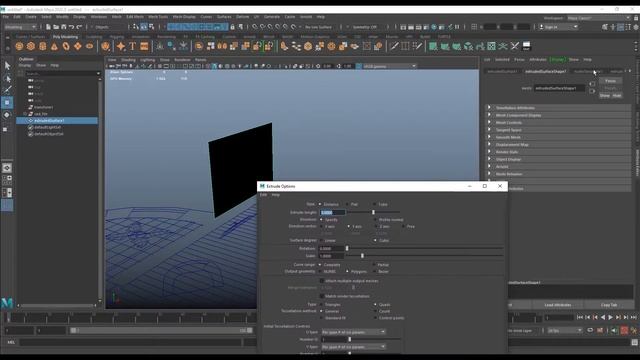
Task: Click the Load Attributes button
Action: click(558, 305)
